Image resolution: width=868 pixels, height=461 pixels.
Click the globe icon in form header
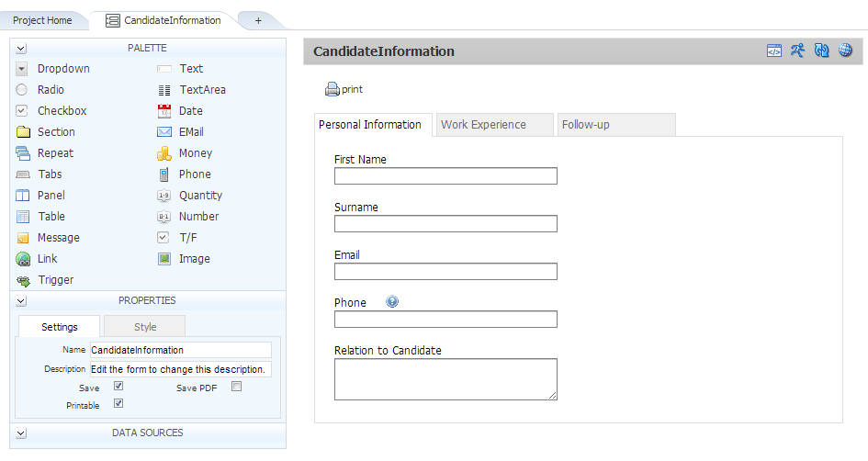pyautogui.click(x=846, y=51)
